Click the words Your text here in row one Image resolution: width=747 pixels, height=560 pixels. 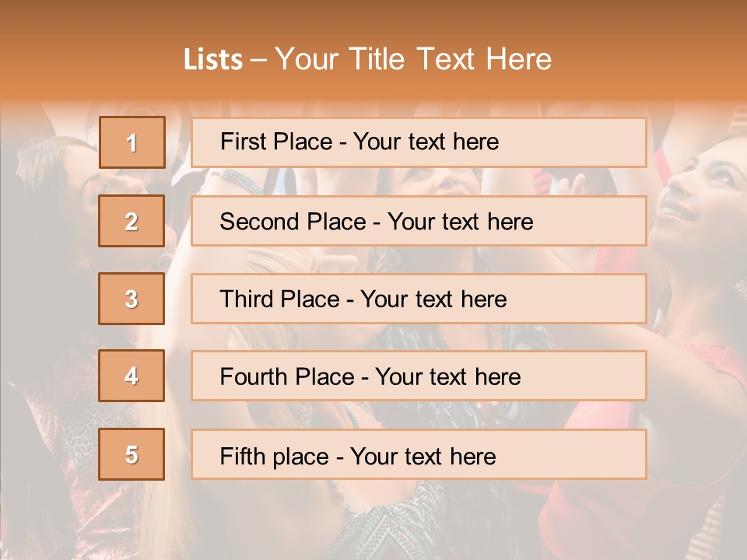click(x=426, y=142)
